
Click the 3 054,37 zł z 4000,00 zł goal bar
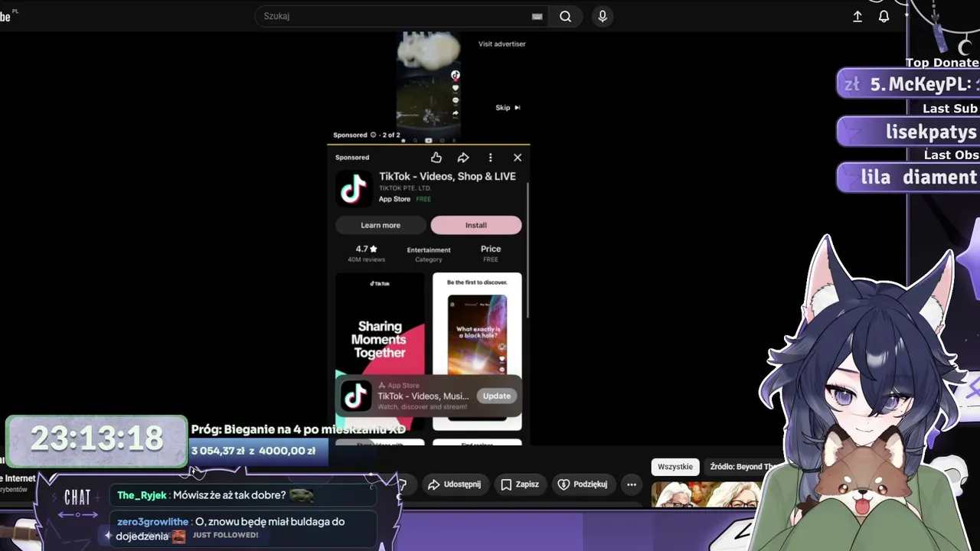259,452
